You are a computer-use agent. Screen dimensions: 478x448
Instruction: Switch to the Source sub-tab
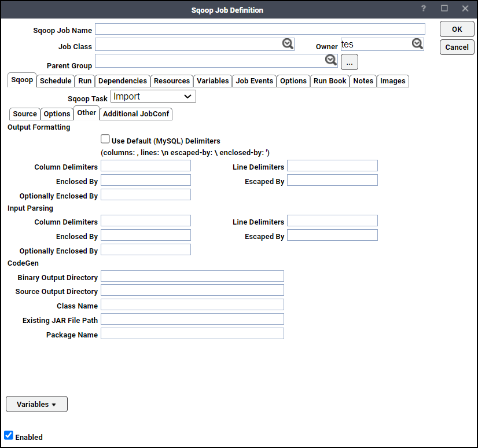click(x=25, y=114)
